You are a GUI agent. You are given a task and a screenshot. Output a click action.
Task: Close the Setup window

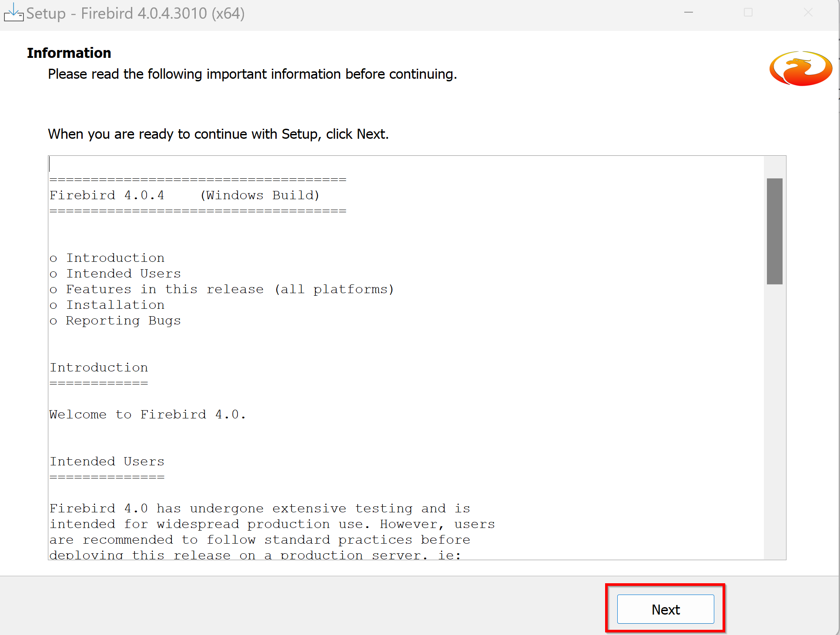pos(808,13)
